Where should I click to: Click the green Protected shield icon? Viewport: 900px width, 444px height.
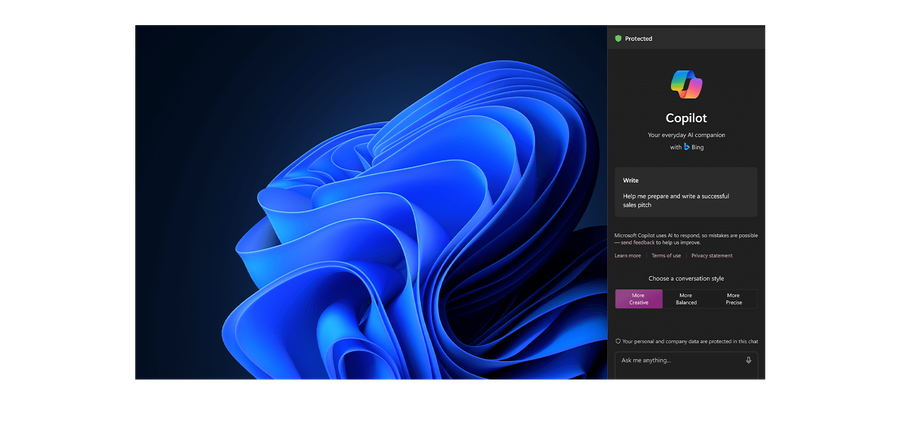(x=618, y=38)
